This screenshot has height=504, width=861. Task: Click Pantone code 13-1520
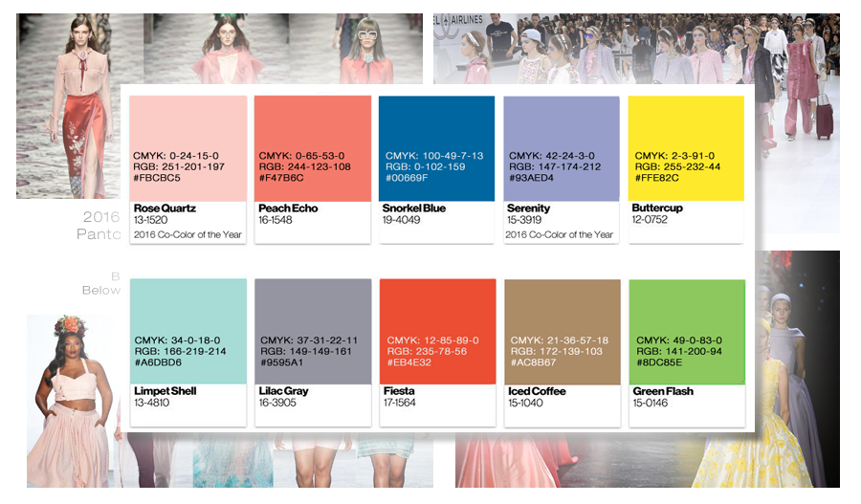pyautogui.click(x=150, y=220)
